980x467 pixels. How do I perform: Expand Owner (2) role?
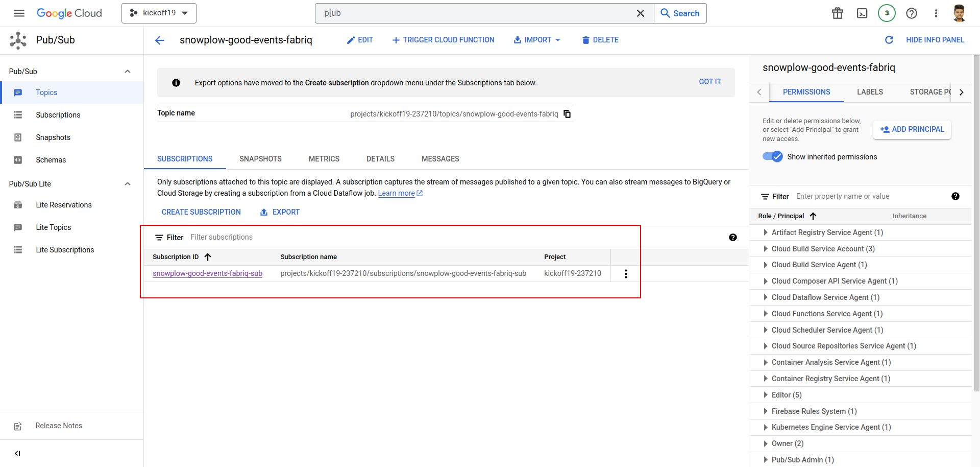(766, 443)
